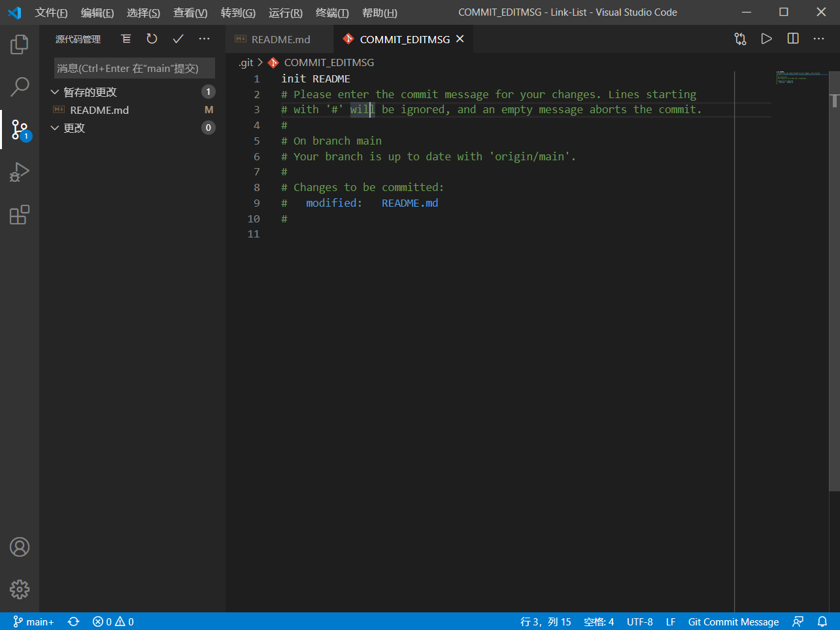The width and height of the screenshot is (840, 630).
Task: Change file encoding UTF-8
Action: (639, 621)
